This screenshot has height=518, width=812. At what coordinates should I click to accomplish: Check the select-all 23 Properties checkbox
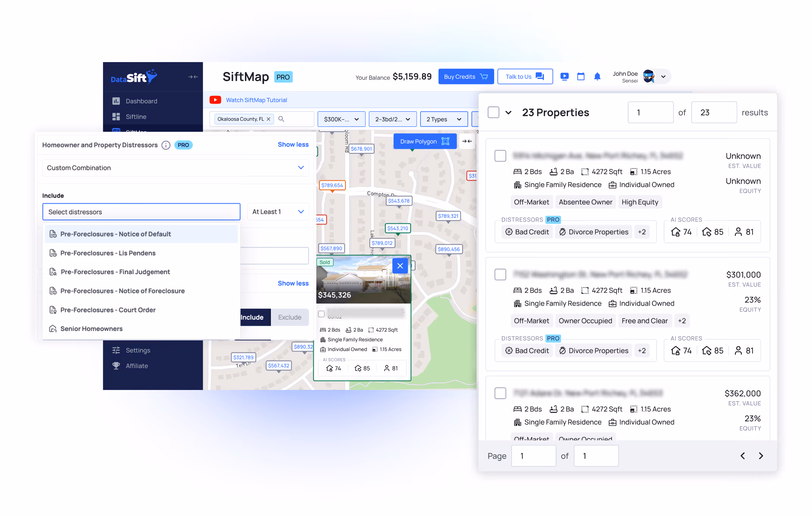pos(493,112)
